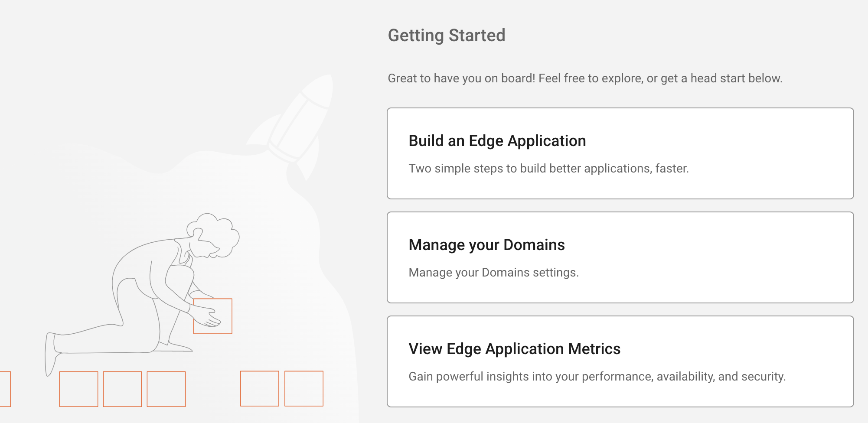Screen dimensions: 868x423
Task: Click 'Gain powerful insights' description text
Action: coord(597,377)
